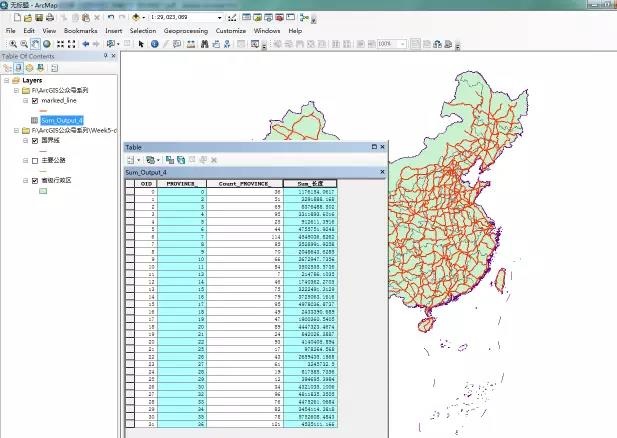Click the Sum_长度 column header

(310, 183)
